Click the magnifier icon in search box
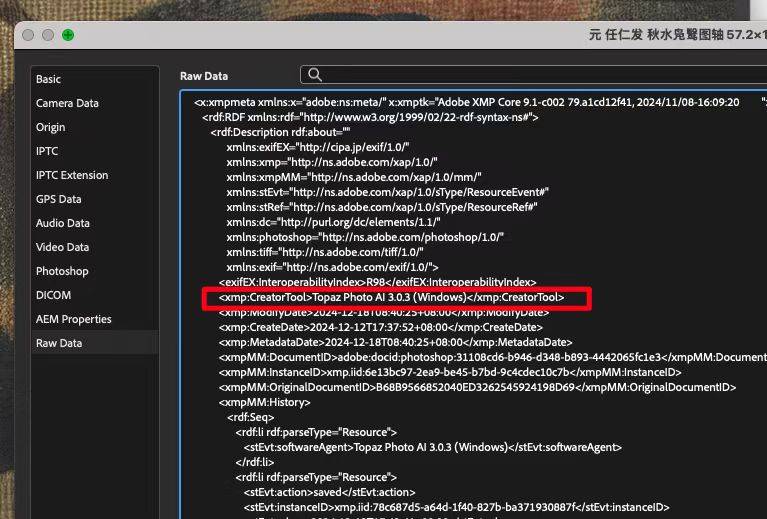767x519 pixels. pyautogui.click(x=315, y=75)
